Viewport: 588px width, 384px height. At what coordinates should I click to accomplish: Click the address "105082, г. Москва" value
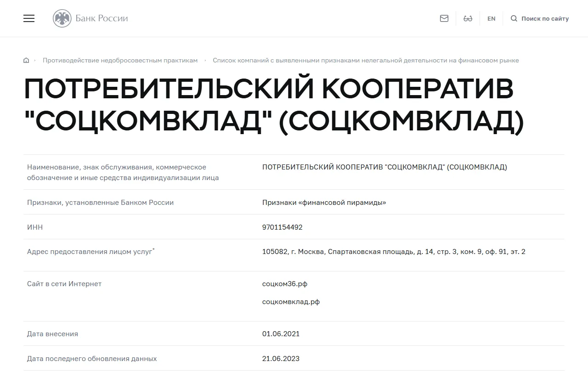pos(394,252)
